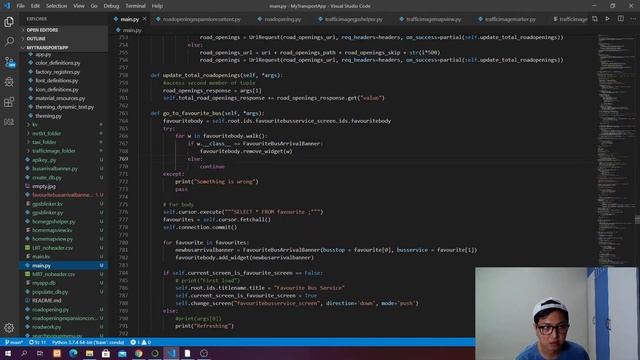
Task: Open File Explorer from the taskbar
Action: [x=89, y=353]
